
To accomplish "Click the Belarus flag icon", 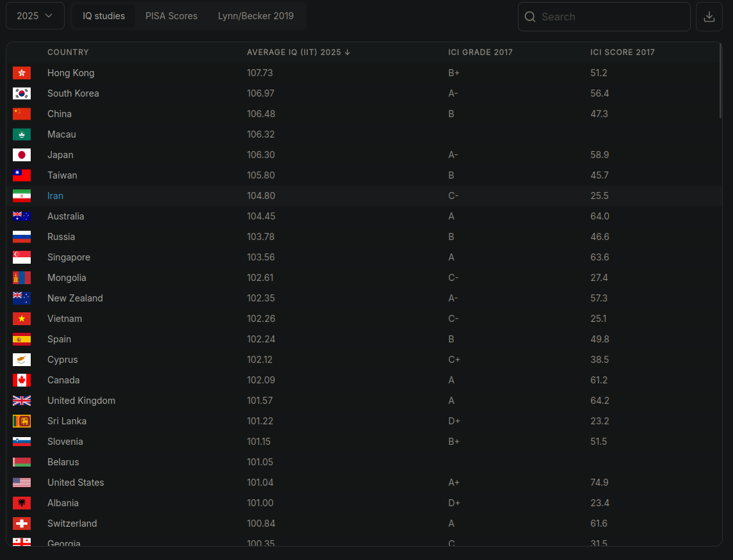I will [x=22, y=462].
